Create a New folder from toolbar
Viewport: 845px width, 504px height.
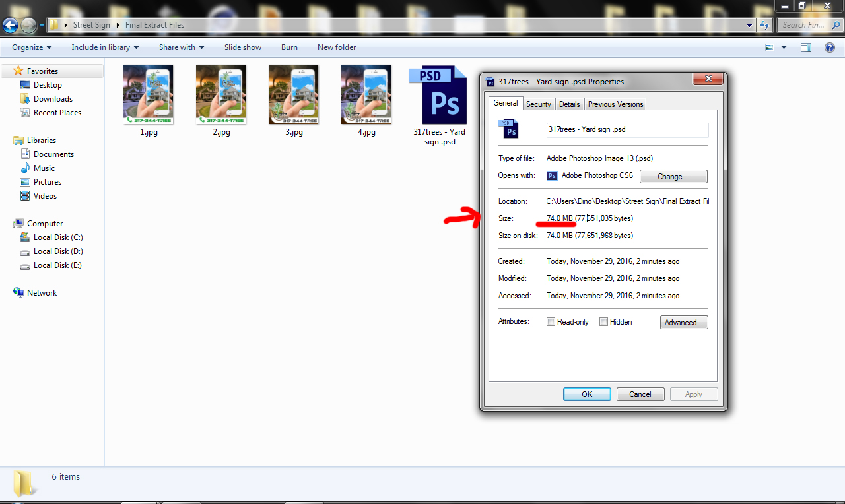[x=337, y=47]
